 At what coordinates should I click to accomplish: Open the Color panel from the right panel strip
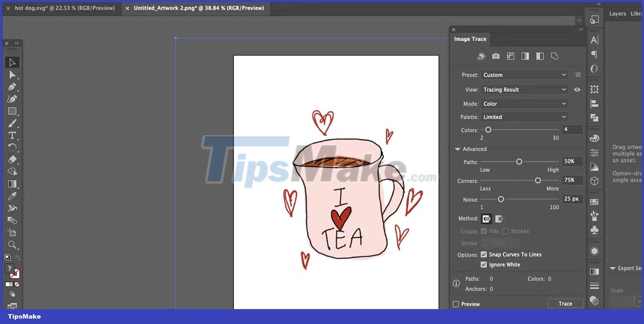pyautogui.click(x=594, y=138)
